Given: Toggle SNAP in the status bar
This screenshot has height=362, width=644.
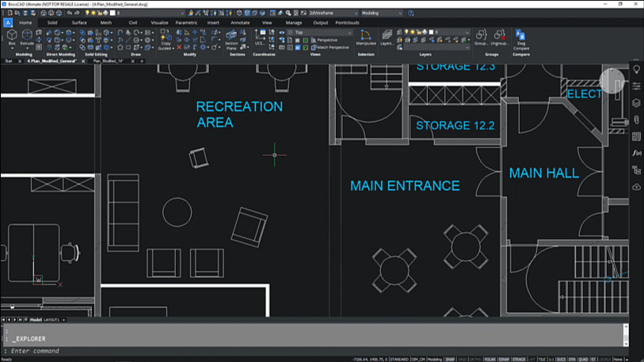Looking at the screenshot, I should [x=450, y=359].
